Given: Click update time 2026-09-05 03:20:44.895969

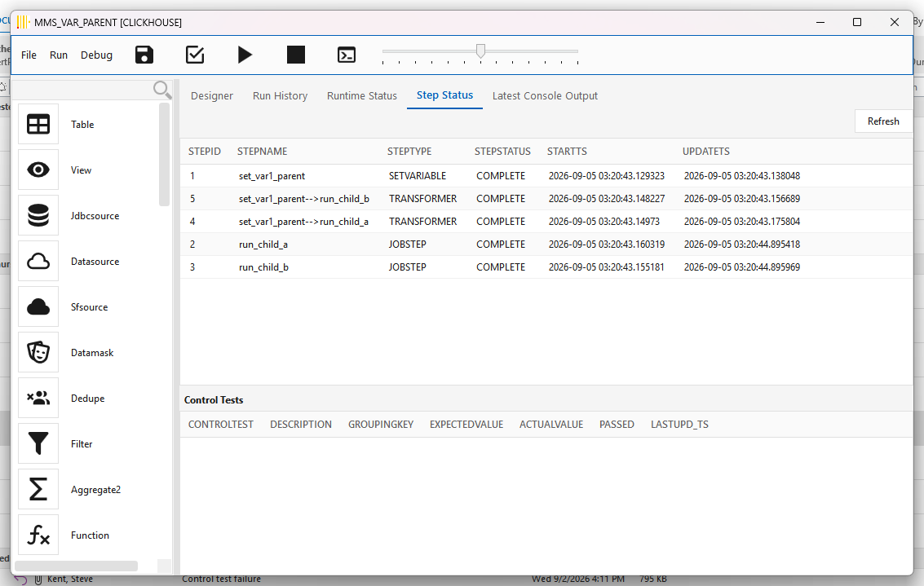Looking at the screenshot, I should point(742,267).
